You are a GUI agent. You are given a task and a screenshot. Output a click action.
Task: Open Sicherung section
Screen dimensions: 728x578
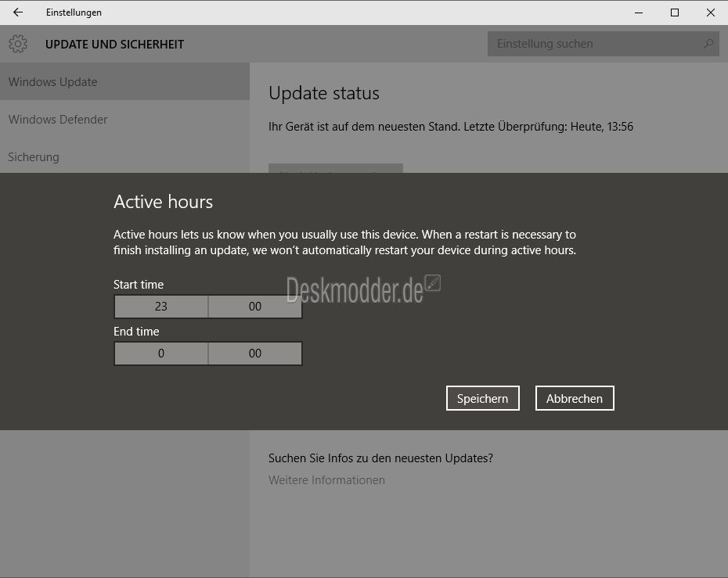124,156
